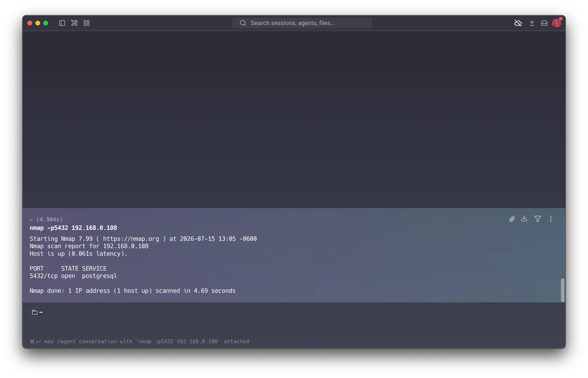Viewport: 588px width, 378px height.
Task: Download the nmap block output
Action: (524, 219)
